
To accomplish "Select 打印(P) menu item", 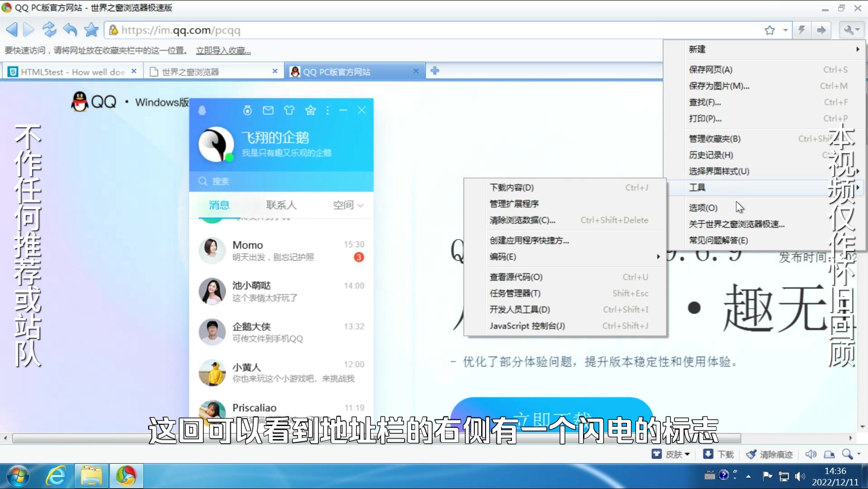I will point(764,118).
